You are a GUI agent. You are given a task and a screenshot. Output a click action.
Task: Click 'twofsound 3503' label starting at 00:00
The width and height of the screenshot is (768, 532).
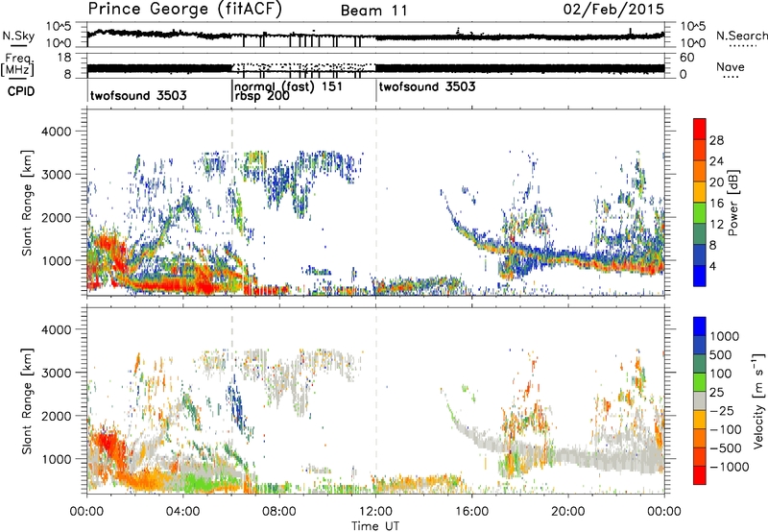pyautogui.click(x=138, y=95)
